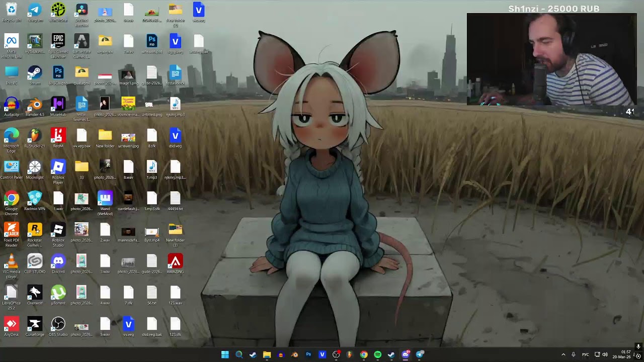
Task: Select the folder named 33
Action: pos(82,170)
